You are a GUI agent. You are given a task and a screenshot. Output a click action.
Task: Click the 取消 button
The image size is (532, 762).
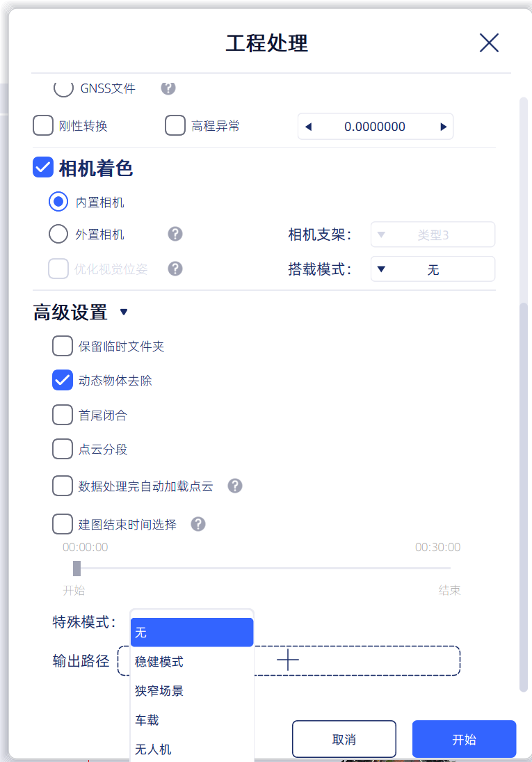pos(344,739)
